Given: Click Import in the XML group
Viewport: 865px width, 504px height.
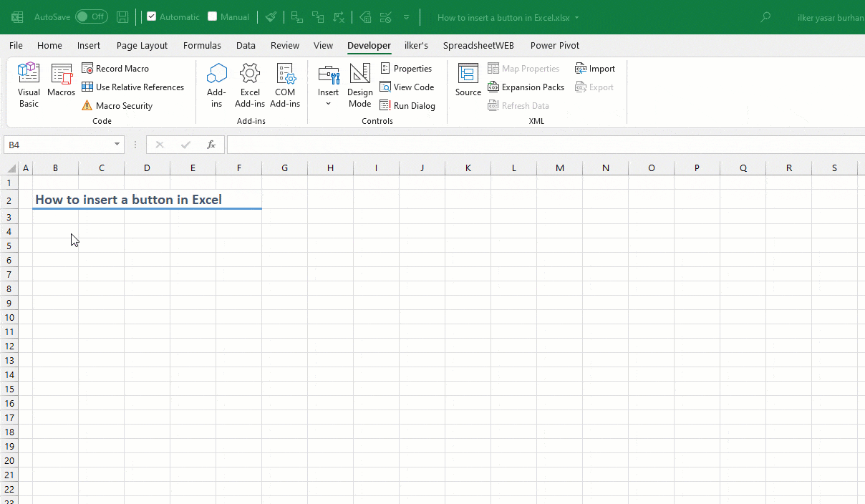Looking at the screenshot, I should (596, 68).
